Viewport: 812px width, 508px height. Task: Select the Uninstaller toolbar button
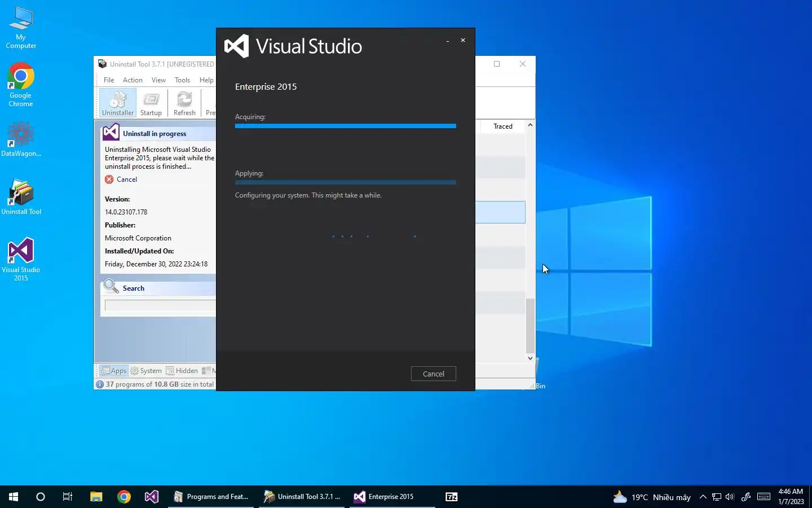click(x=118, y=103)
